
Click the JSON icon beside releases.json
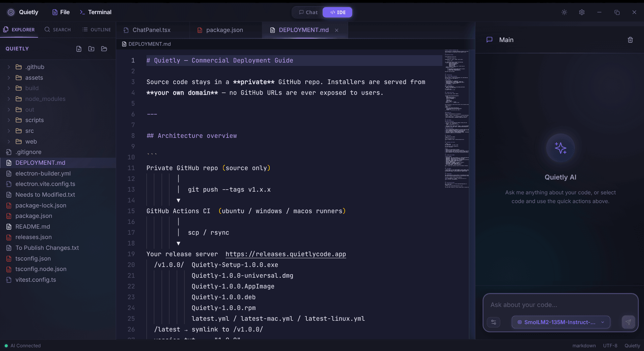pos(9,237)
